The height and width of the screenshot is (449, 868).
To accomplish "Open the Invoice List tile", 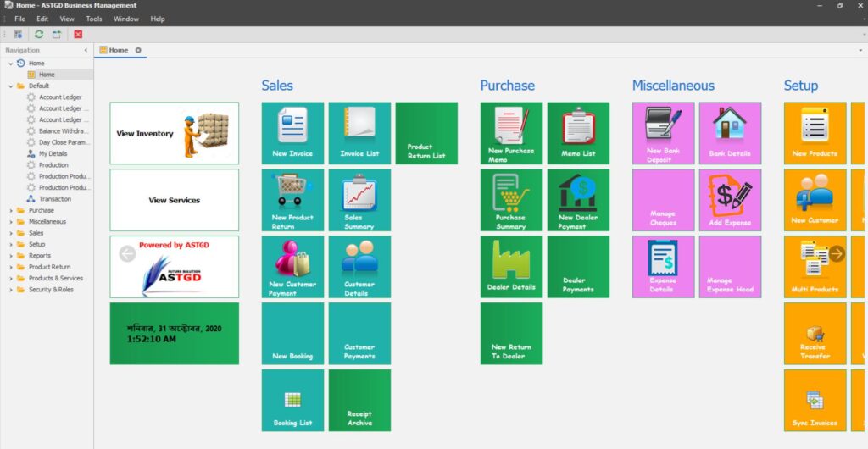I will (359, 133).
